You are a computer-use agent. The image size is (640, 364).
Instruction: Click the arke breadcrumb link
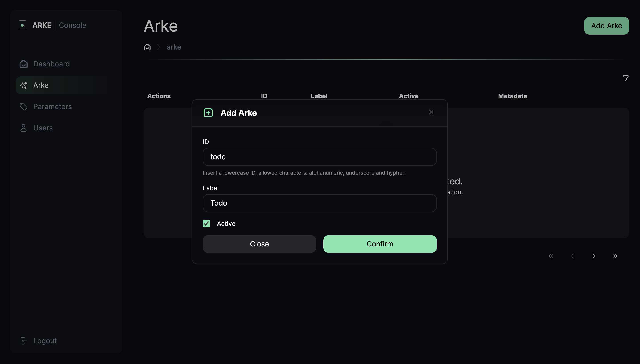coord(174,47)
